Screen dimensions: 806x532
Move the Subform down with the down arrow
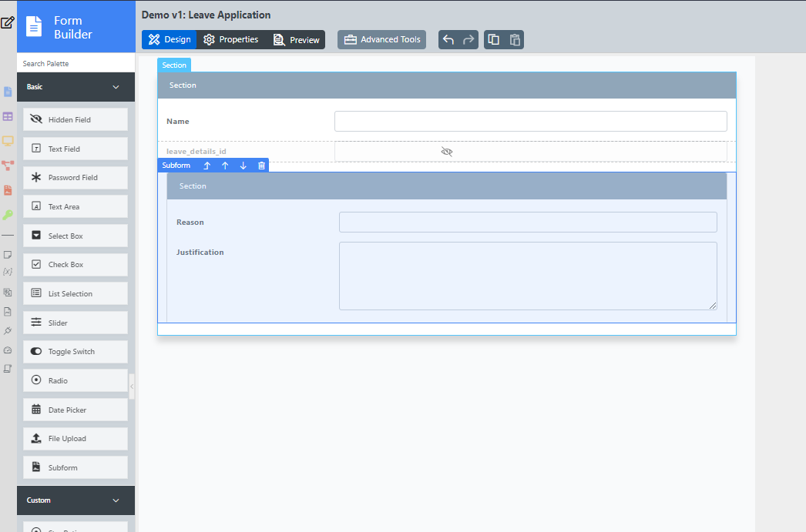tap(243, 166)
